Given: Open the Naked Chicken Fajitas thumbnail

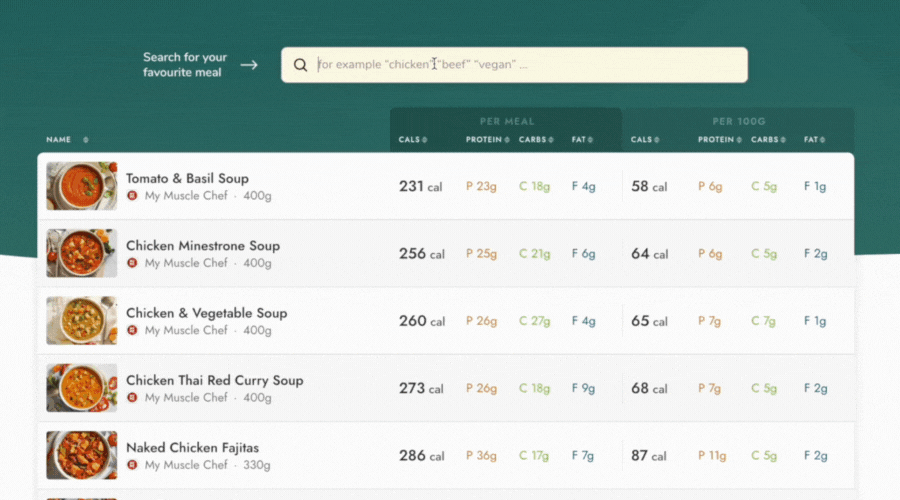Looking at the screenshot, I should pyautogui.click(x=82, y=455).
